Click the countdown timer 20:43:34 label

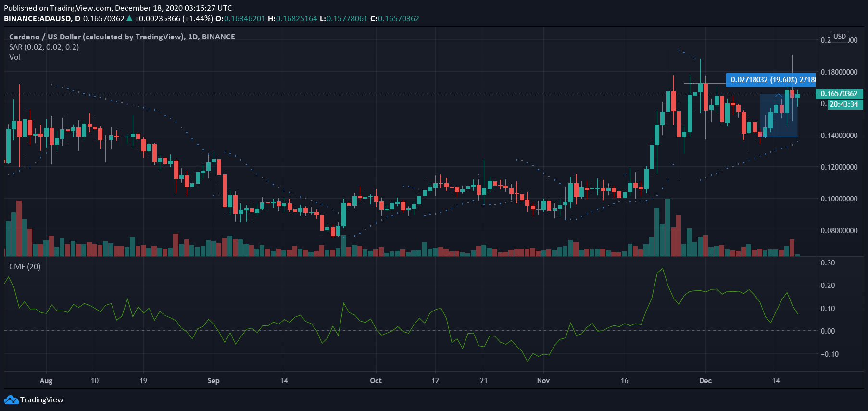coord(844,104)
